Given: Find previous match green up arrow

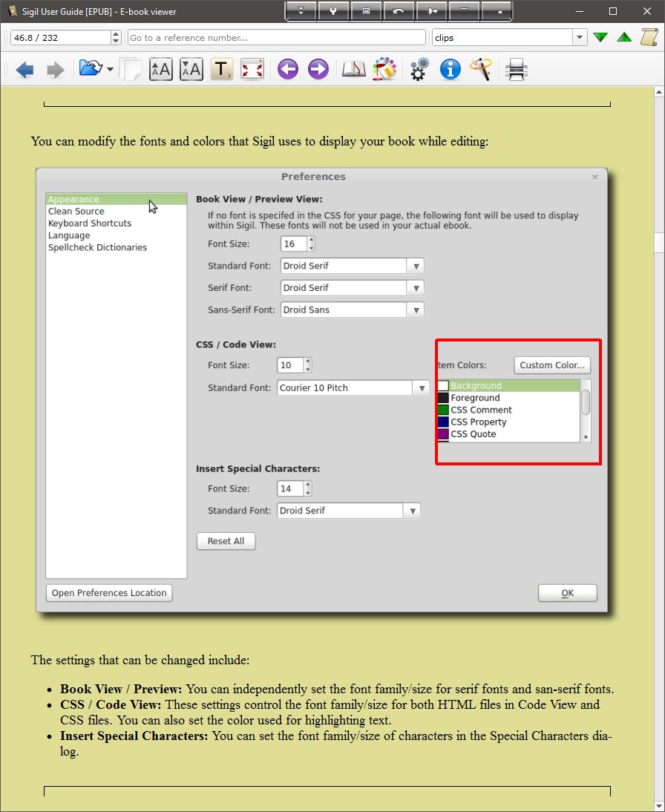Looking at the screenshot, I should [x=624, y=37].
